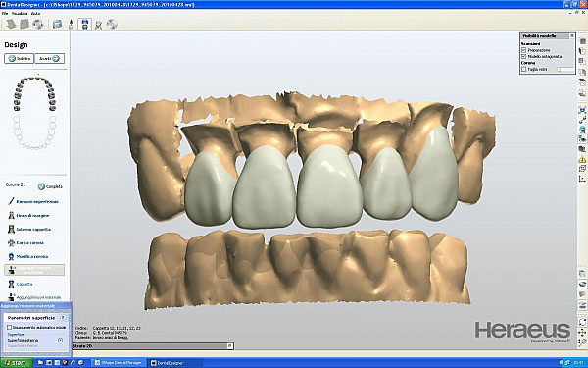
Task: Click the green up-arrow toolbar icon
Action: (71, 25)
